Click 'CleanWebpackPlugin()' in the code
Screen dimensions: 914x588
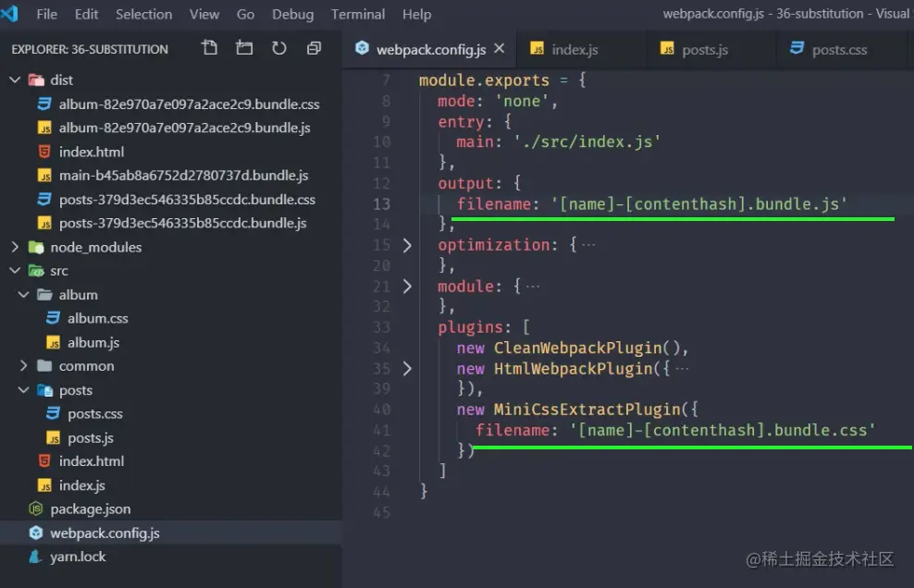pyautogui.click(x=587, y=348)
